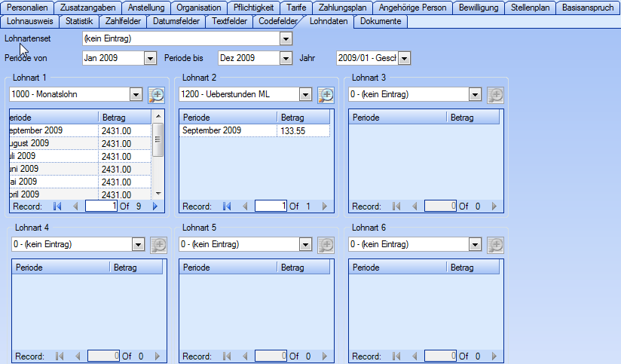Image resolution: width=621 pixels, height=364 pixels.
Task: Click next record arrow in Lohnart 3
Action: coord(494,206)
